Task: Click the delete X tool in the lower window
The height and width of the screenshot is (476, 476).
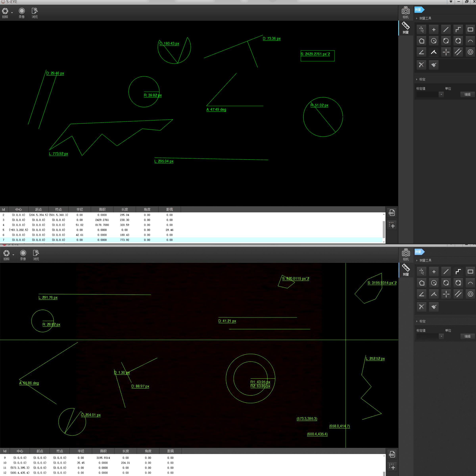Action: [x=421, y=307]
